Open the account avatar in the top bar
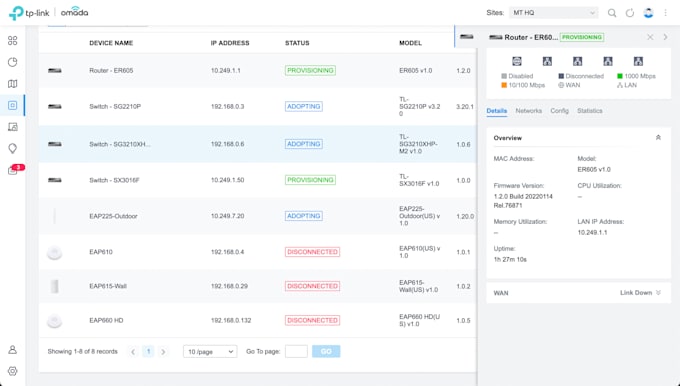The width and height of the screenshot is (680, 386). point(648,13)
